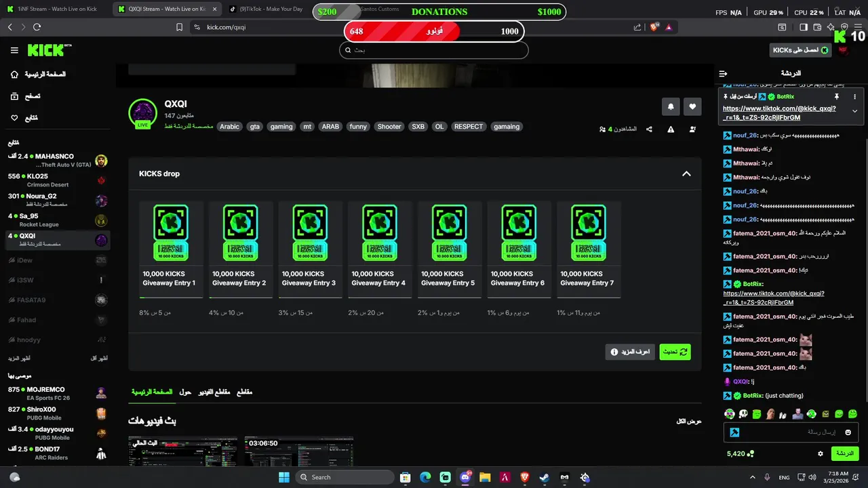868x488 pixels.
Task: Open the browse 'تصفح' sidebar item
Action: (26, 96)
